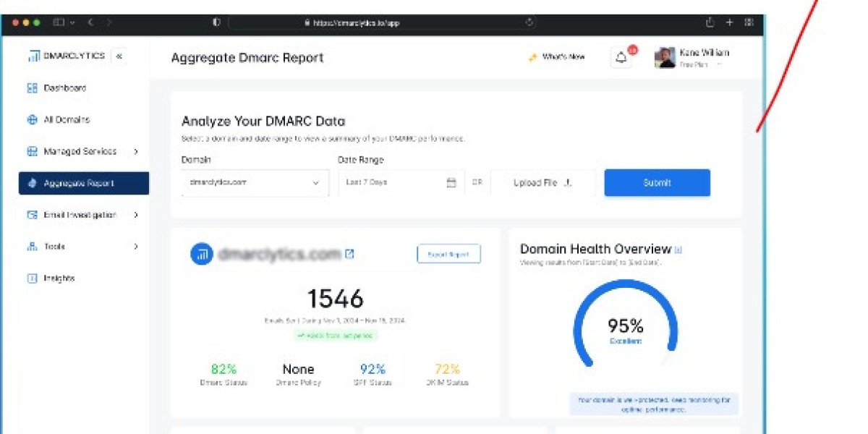Click Analyze Your DMARC Data heading
This screenshot has width=868, height=434.
tap(263, 121)
